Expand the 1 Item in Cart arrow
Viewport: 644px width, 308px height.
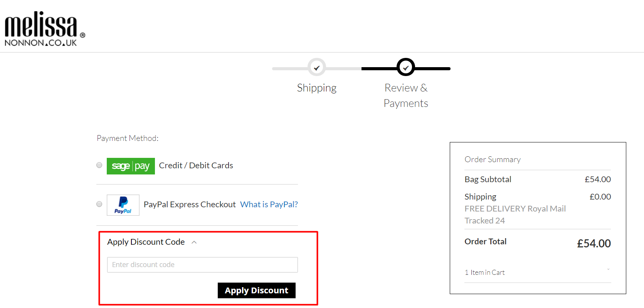click(x=608, y=269)
